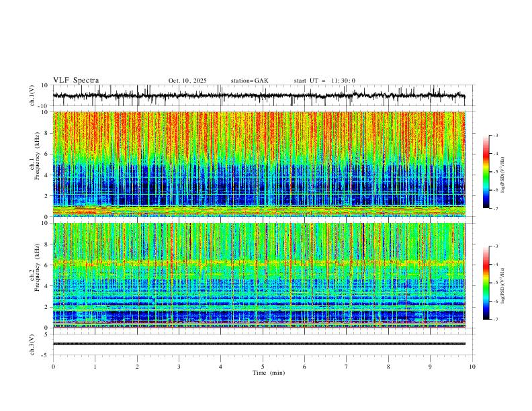Select the "6" tick on the Time axis
The width and height of the screenshot is (532, 411).
click(304, 367)
